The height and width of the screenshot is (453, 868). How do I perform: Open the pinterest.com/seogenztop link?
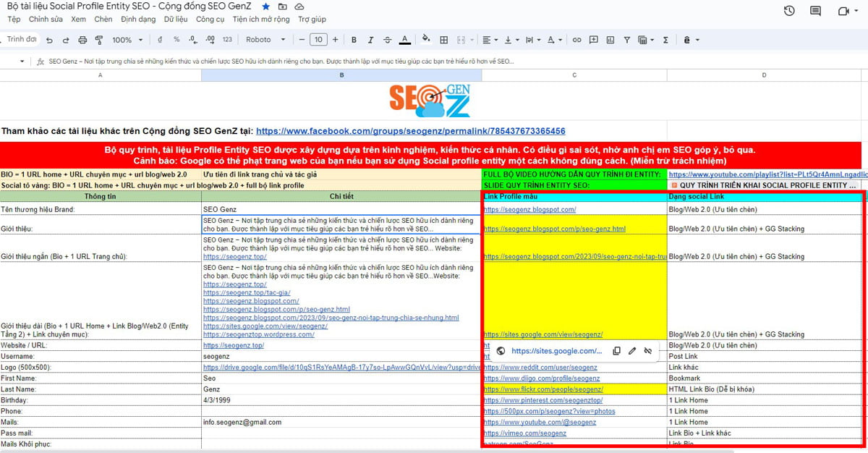(x=543, y=400)
